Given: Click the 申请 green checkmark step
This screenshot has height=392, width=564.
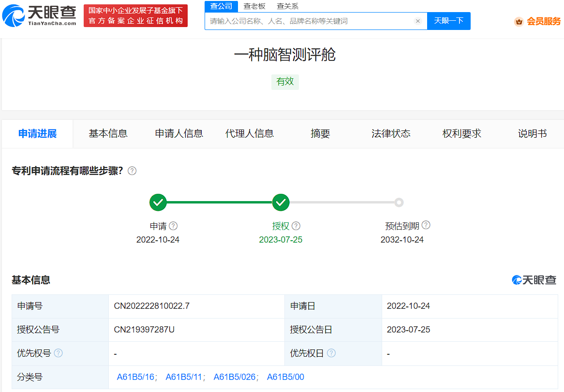Looking at the screenshot, I should pyautogui.click(x=158, y=203).
